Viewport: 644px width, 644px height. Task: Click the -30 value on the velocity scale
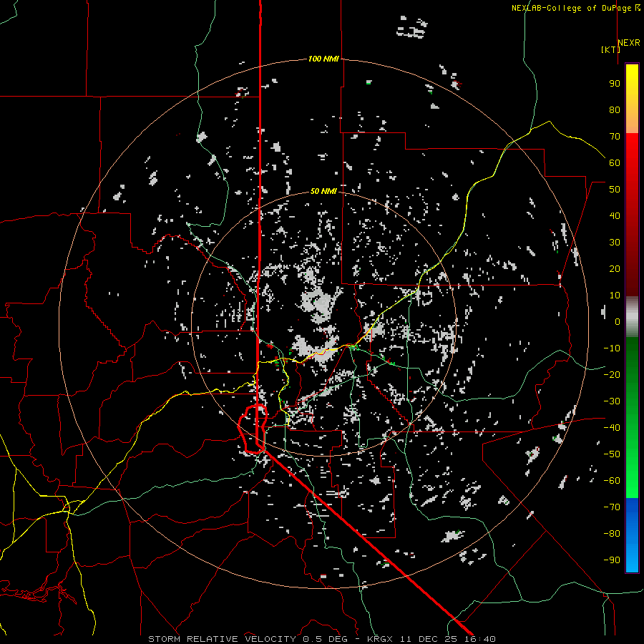coord(612,401)
